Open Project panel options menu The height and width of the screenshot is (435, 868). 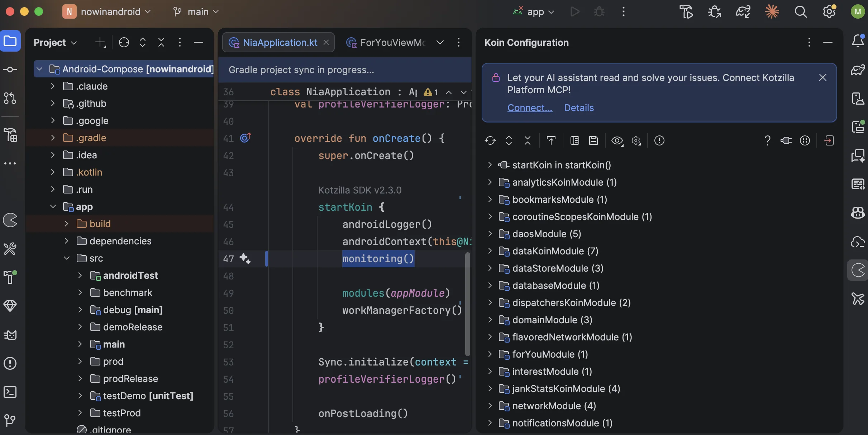[x=180, y=42]
